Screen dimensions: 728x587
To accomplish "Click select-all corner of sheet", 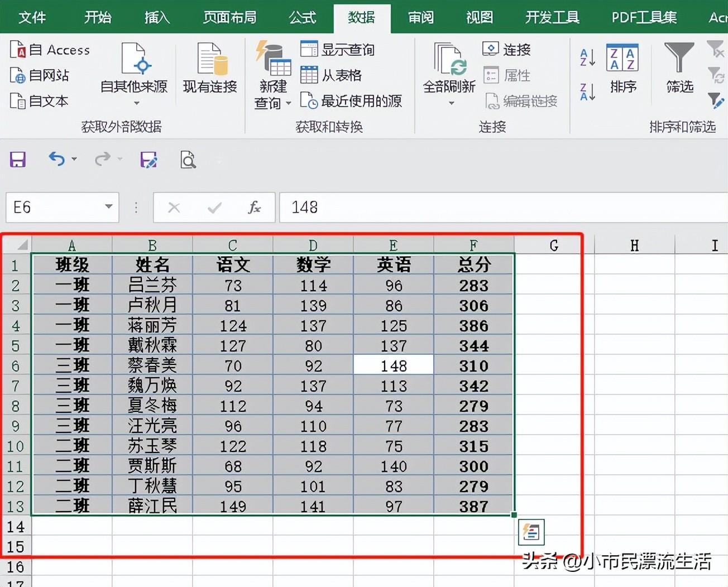I will coord(17,244).
